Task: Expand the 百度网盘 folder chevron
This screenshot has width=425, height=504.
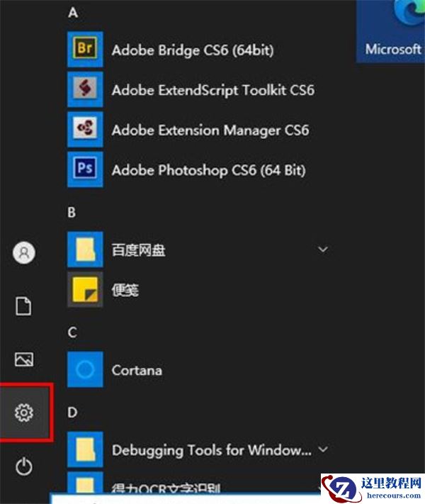Action: pos(323,250)
